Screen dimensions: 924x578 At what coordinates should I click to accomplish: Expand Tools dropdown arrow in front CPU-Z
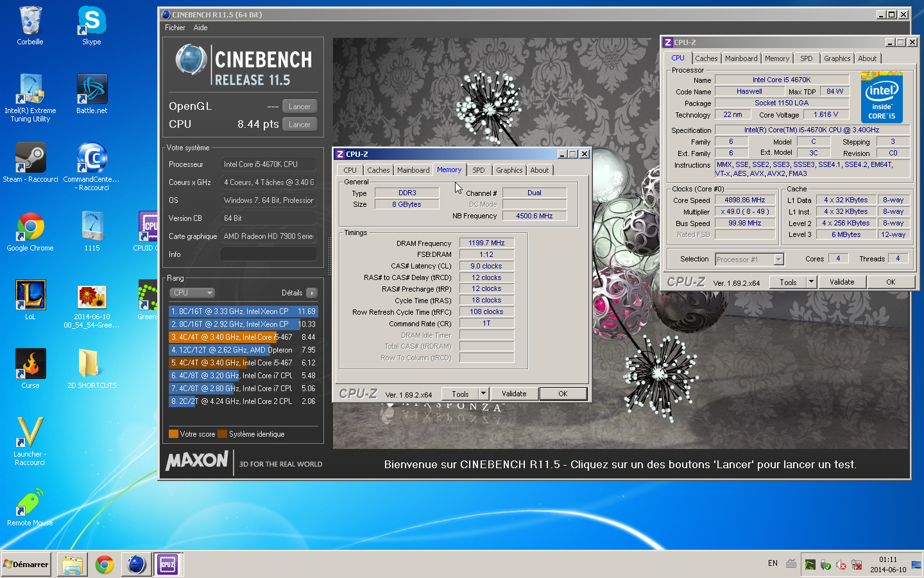484,394
